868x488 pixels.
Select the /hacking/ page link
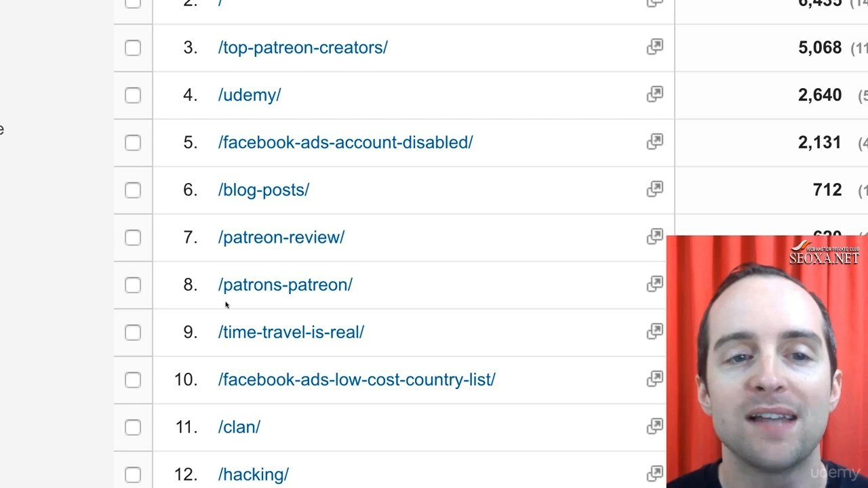[254, 474]
